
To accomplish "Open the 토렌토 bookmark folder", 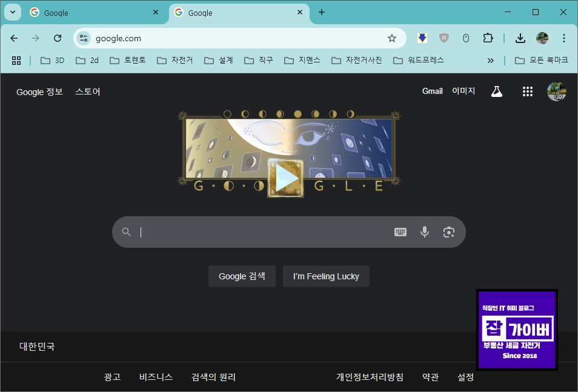I will click(x=128, y=60).
